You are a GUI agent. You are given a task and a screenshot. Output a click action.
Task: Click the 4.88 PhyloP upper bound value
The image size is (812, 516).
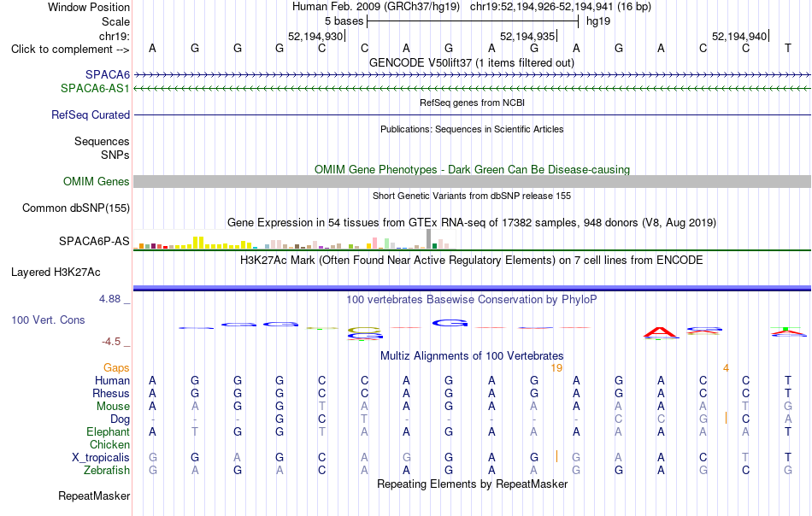pyautogui.click(x=109, y=299)
